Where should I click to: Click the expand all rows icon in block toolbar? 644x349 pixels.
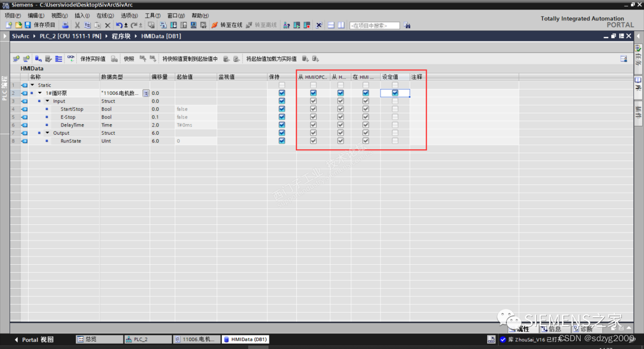[x=58, y=59]
